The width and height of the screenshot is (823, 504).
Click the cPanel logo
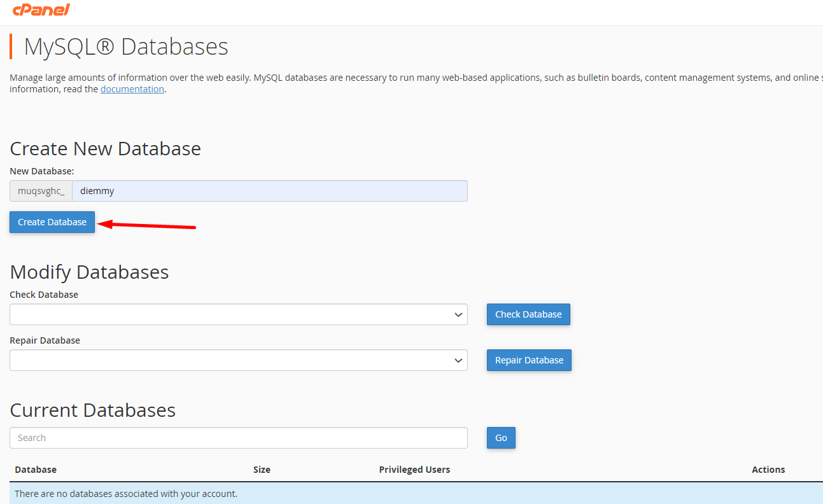point(41,10)
